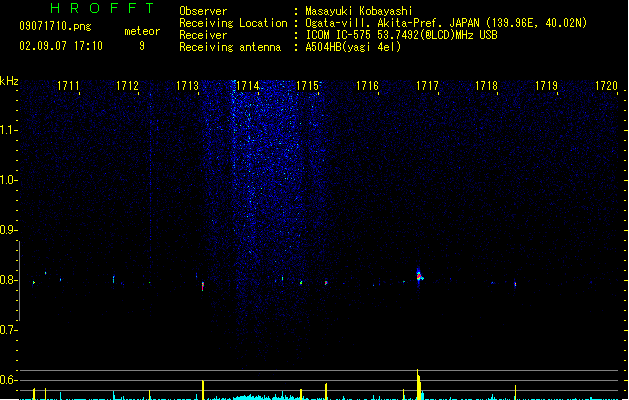Click the 1718 time axis marker
The image size is (629, 400).
pyautogui.click(x=486, y=86)
